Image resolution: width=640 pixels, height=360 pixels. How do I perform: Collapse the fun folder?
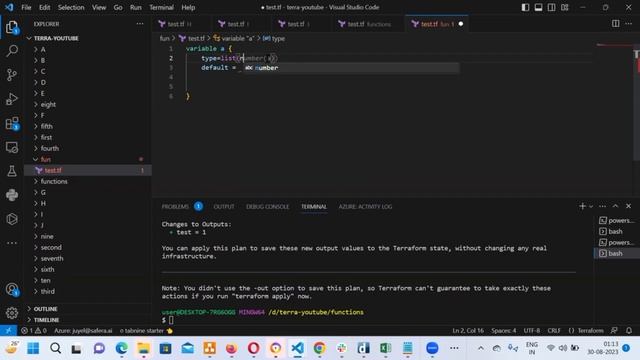click(x=45, y=159)
